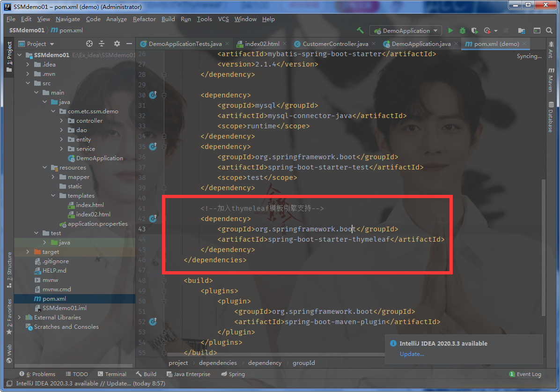Expand the mapper folder
Image resolution: width=560 pixels, height=392 pixels.
[x=53, y=177]
